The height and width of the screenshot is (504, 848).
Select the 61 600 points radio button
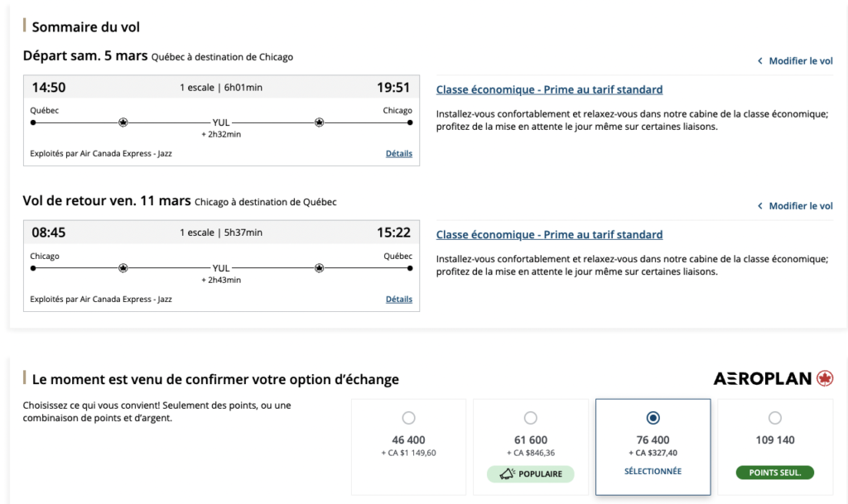click(x=531, y=418)
